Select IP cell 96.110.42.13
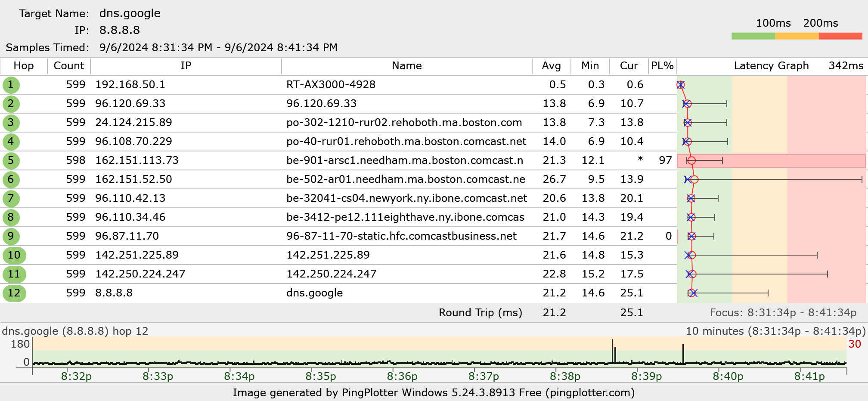868x401 pixels. (130, 198)
